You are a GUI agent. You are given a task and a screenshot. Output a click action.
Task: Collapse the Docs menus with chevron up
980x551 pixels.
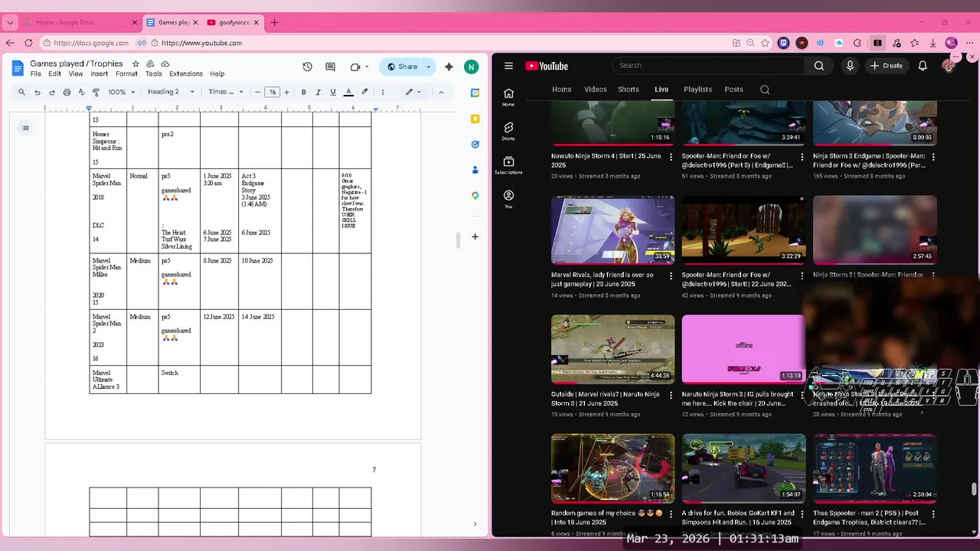[441, 92]
